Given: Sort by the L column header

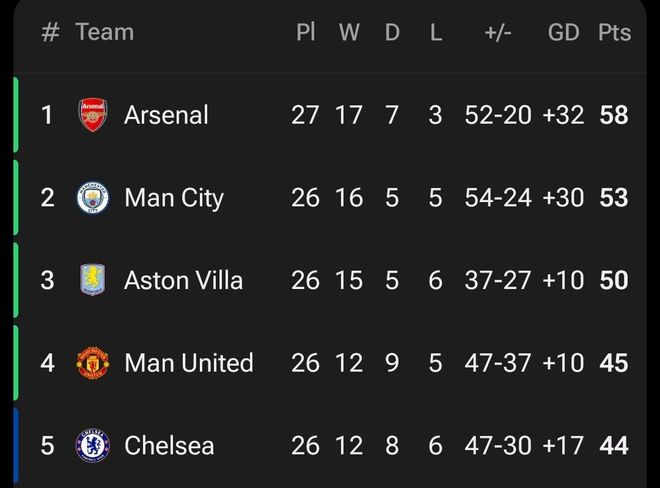Looking at the screenshot, I should (x=435, y=33).
